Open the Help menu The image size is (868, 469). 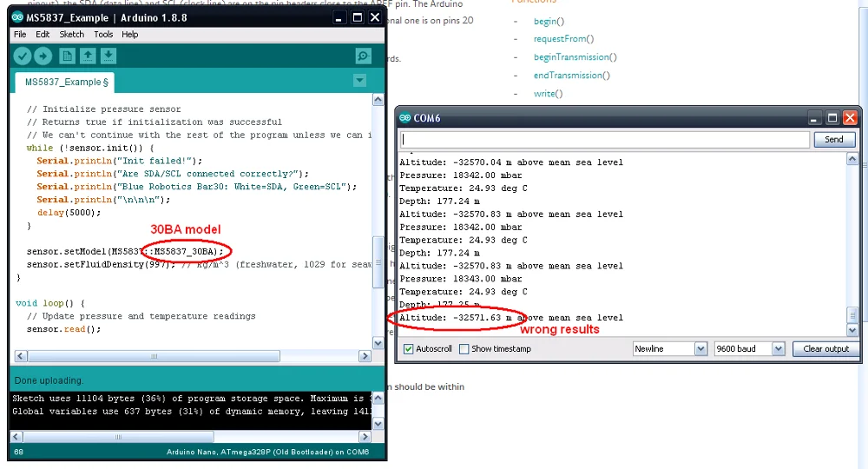pyautogui.click(x=130, y=35)
